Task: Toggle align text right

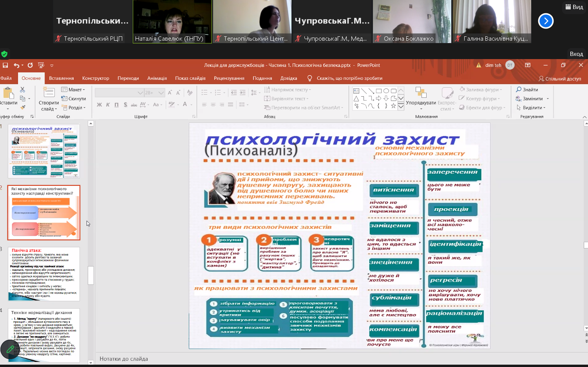Action: 222,104
